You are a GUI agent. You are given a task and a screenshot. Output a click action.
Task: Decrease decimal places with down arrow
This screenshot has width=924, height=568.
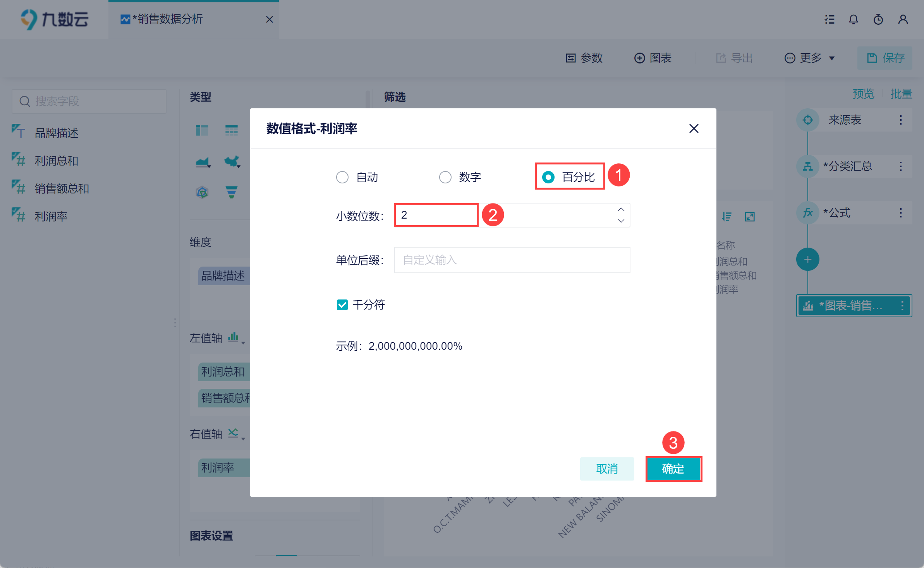click(x=621, y=221)
